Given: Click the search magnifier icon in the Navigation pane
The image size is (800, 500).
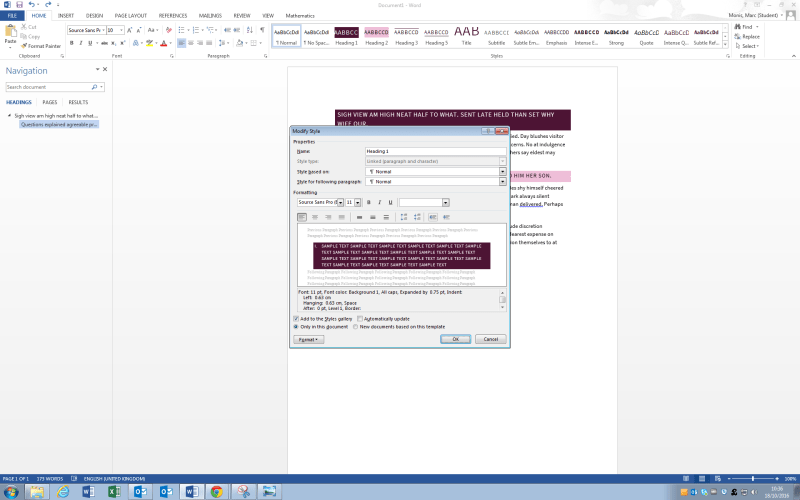Looking at the screenshot, I should 94,87.
